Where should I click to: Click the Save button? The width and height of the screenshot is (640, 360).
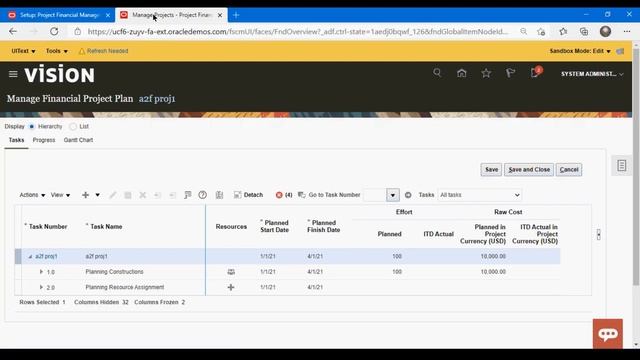click(x=491, y=169)
